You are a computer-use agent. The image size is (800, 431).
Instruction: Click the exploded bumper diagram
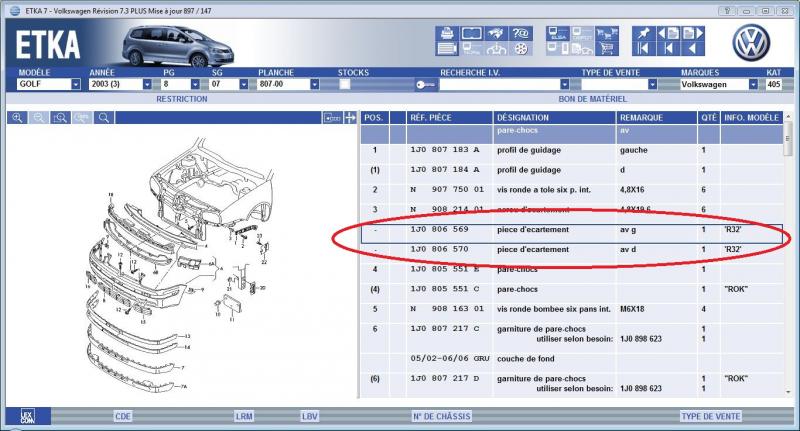pyautogui.click(x=181, y=265)
